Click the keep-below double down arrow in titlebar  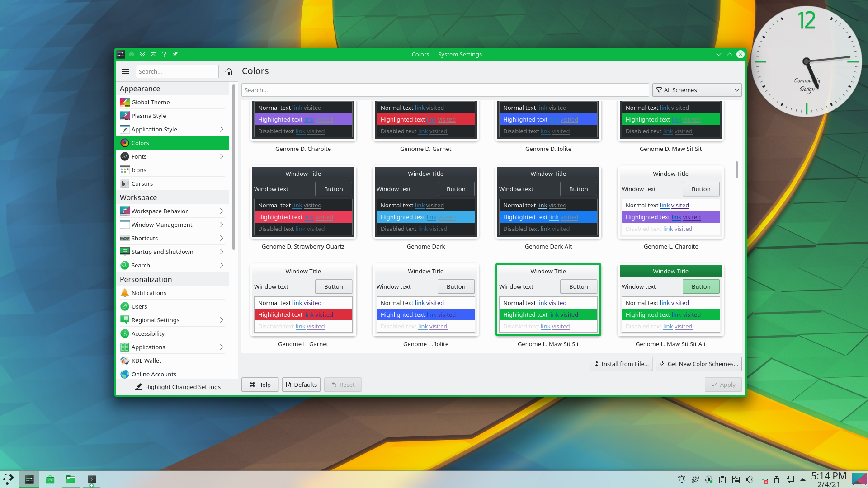(142, 54)
